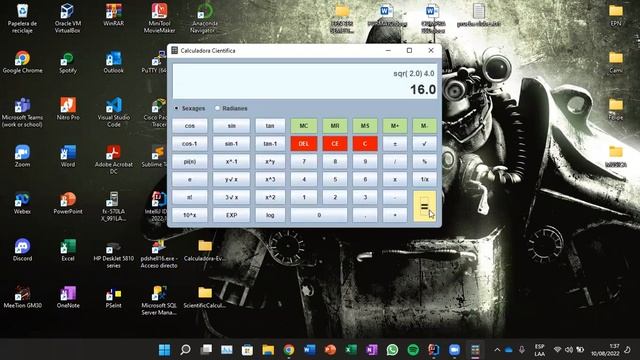Select the Excel desktop shortcut
Viewport: 640px width, 360px height.
click(68, 250)
